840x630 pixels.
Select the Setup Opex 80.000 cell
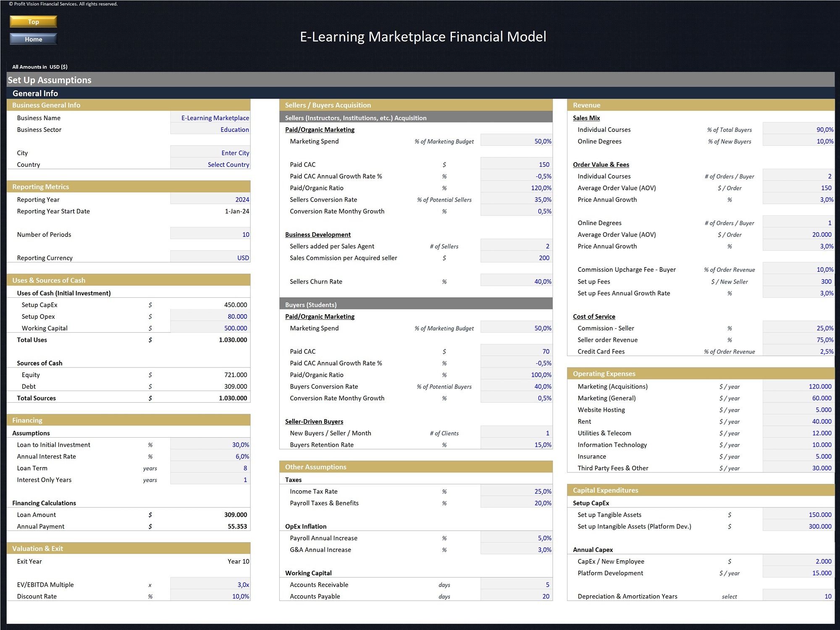click(x=210, y=316)
